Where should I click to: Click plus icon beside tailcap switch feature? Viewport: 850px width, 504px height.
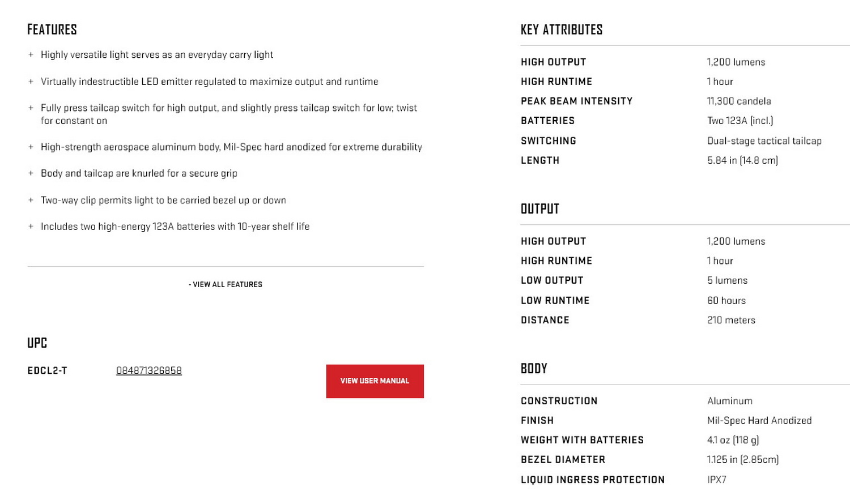31,108
